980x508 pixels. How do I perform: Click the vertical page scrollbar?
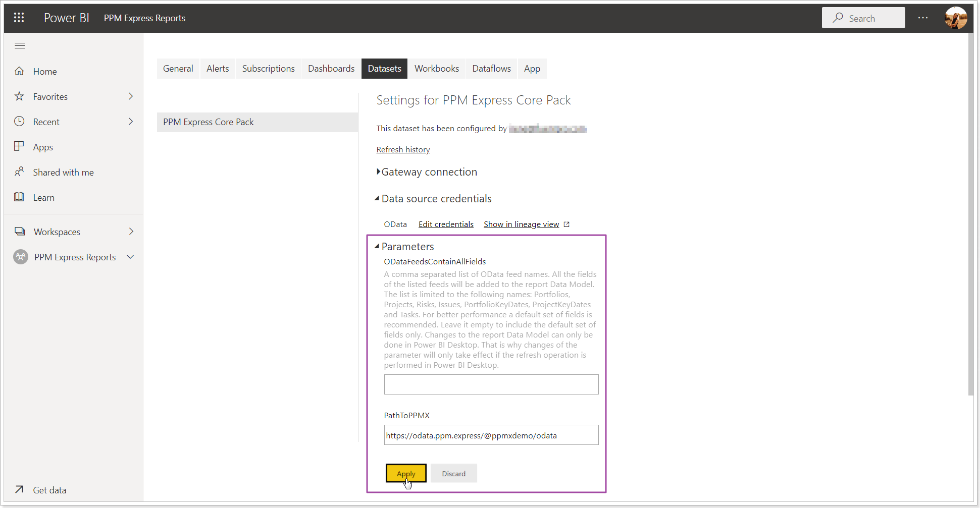pos(970,214)
